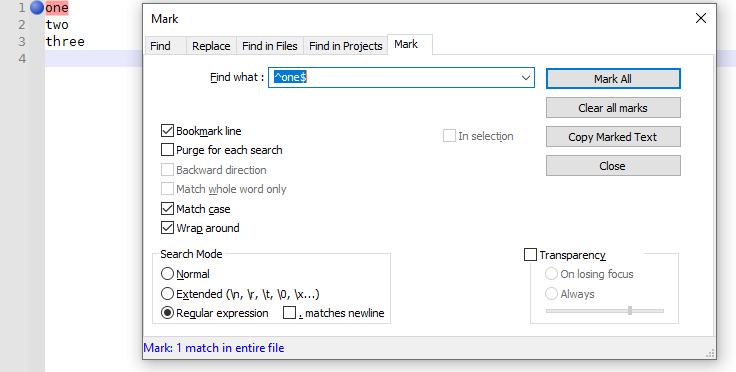Choose Regular expression search mode
736x372 pixels.
tap(167, 313)
